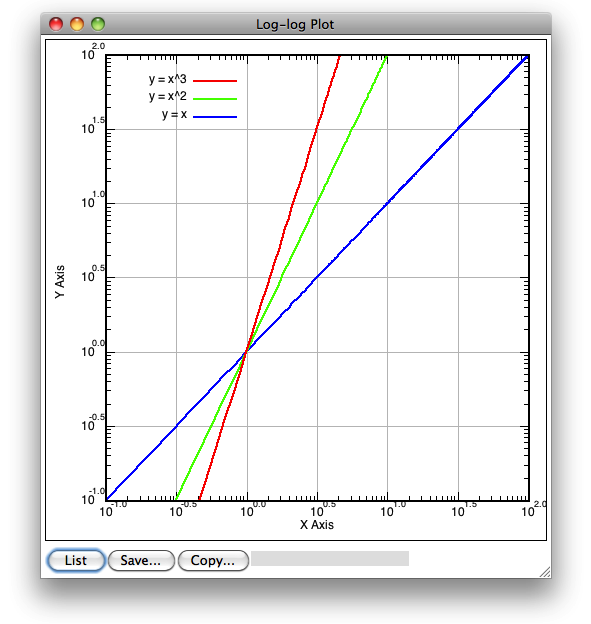The width and height of the screenshot is (591, 624).
Task: Select the 'y = x^3' legend label
Action: [x=168, y=79]
